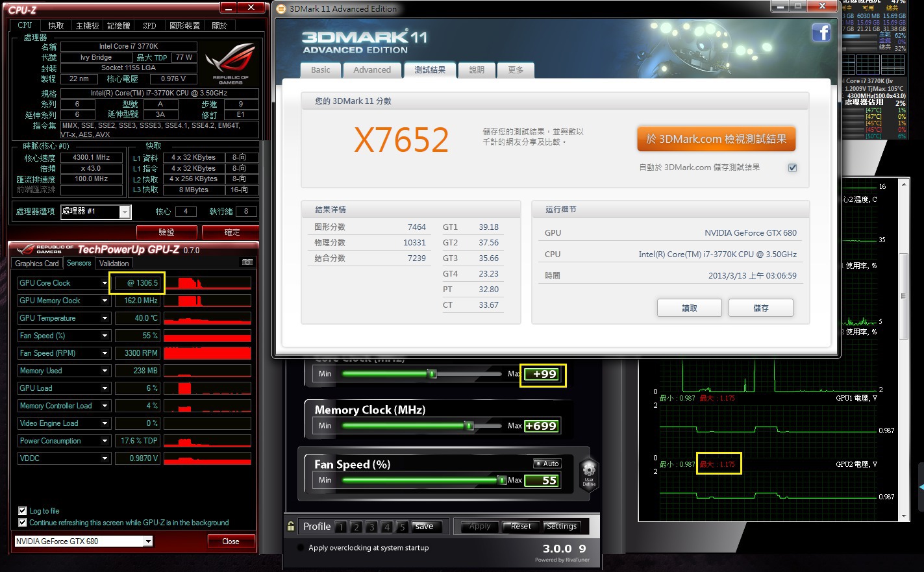Click Afterburner lock icon beside Profile

[292, 527]
